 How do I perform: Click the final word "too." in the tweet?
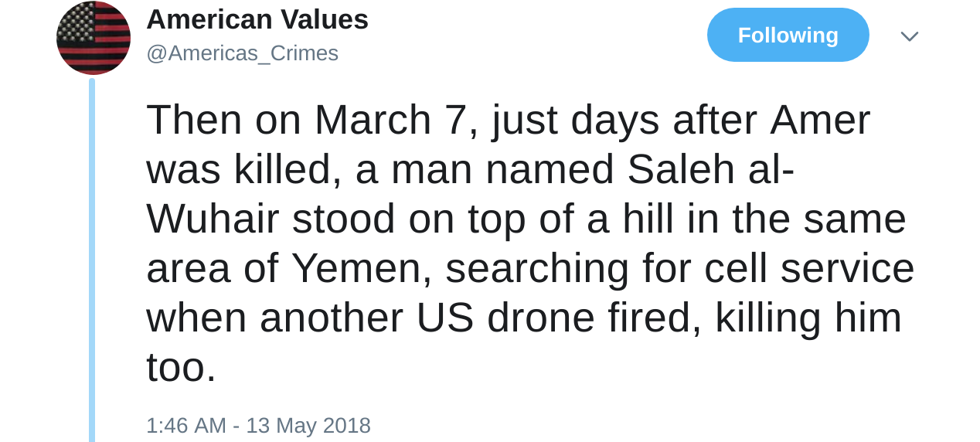[181, 367]
